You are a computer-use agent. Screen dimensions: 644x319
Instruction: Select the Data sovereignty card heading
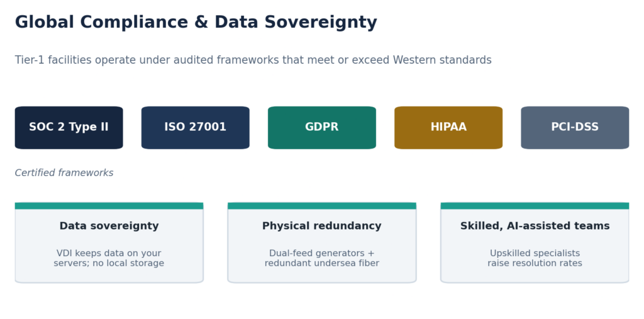click(x=109, y=226)
